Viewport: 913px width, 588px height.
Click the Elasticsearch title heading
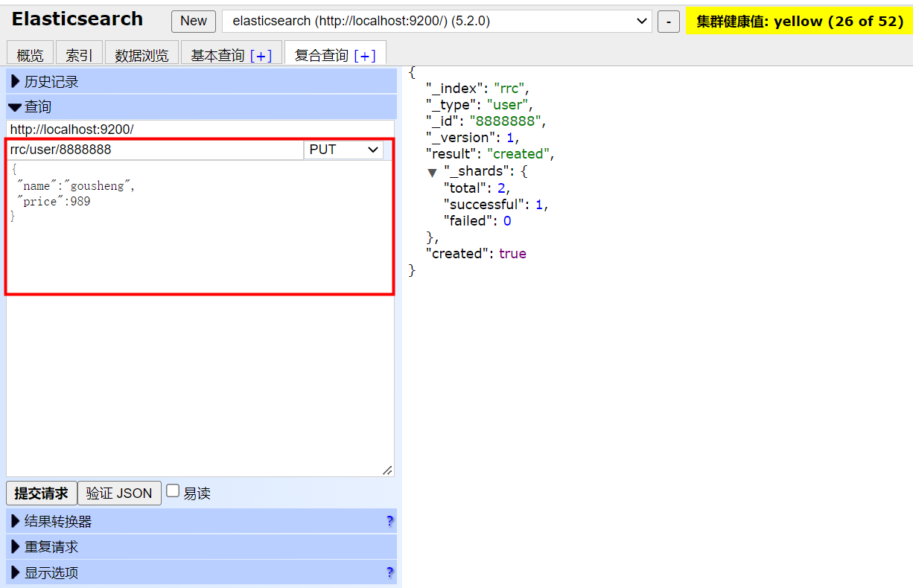(x=77, y=19)
